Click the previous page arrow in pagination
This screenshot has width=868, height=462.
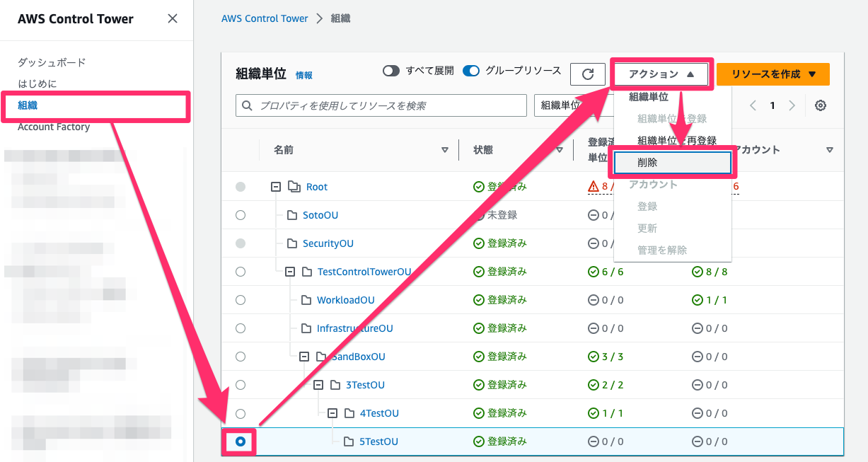pos(753,105)
